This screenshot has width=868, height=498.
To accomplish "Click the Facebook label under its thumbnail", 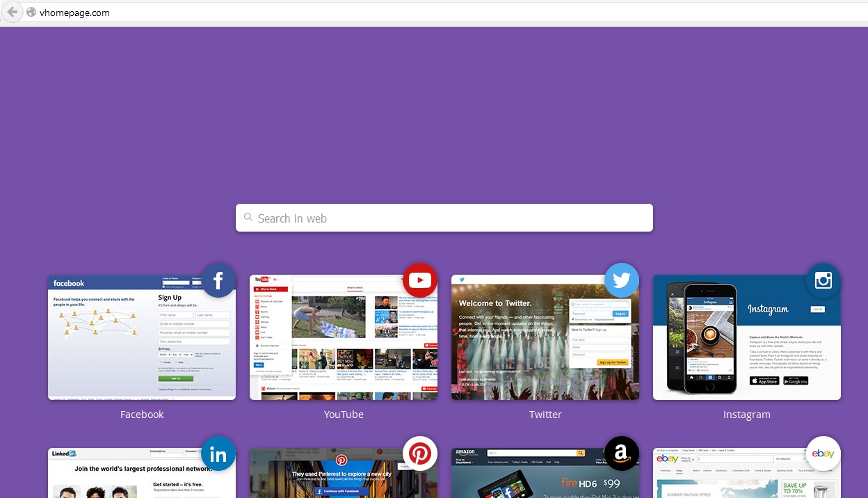I will pos(142,415).
